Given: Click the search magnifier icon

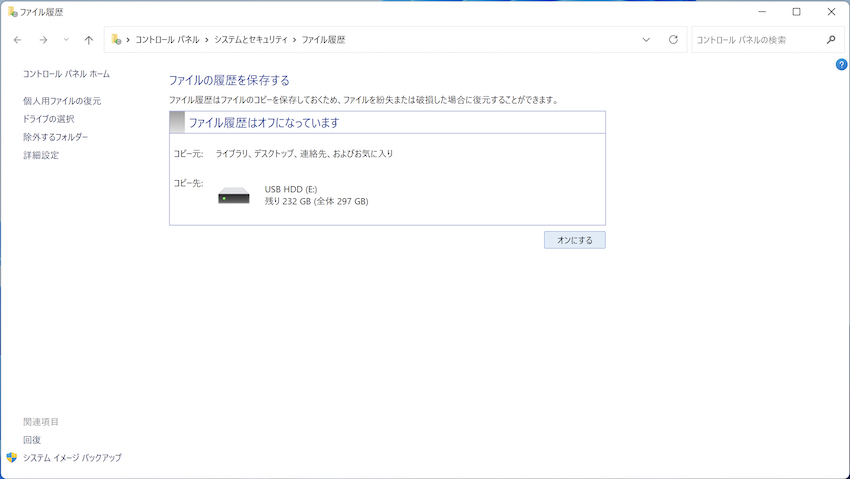Looking at the screenshot, I should (x=831, y=40).
